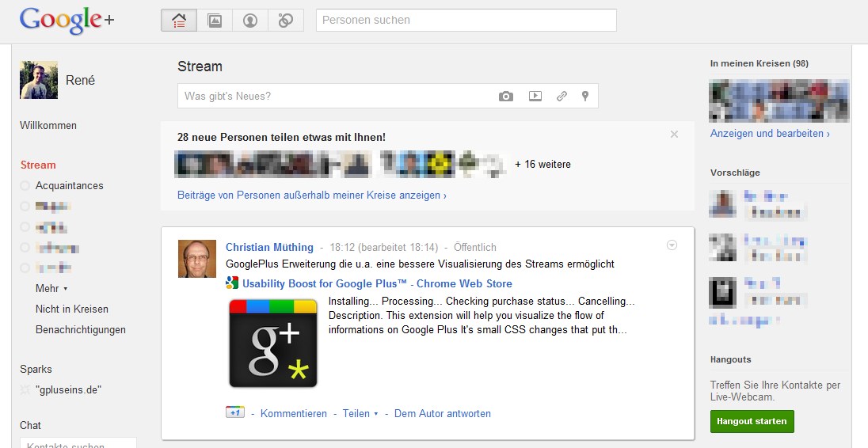Click the Vorschläge heading

click(x=735, y=173)
